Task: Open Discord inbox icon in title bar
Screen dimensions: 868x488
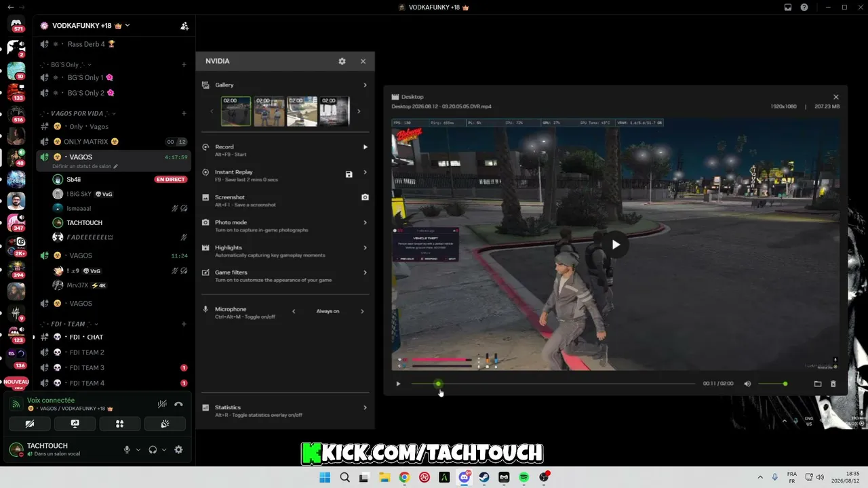Action: [788, 7]
